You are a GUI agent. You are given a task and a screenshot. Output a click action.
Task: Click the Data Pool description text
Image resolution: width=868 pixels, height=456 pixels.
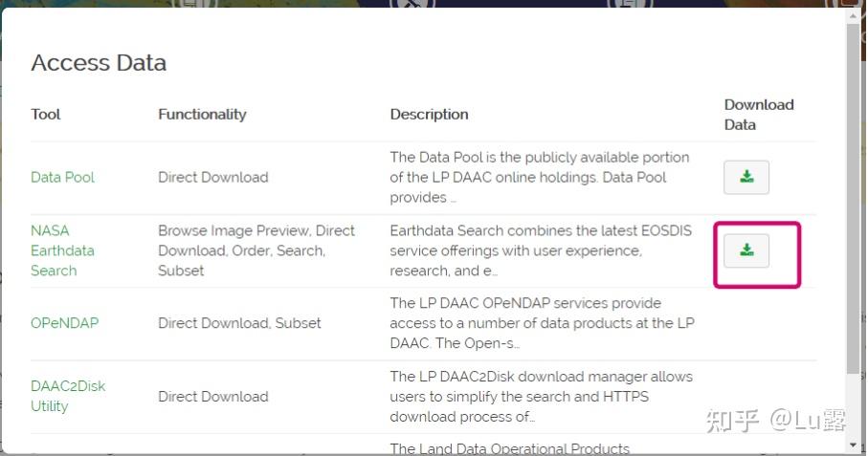tap(540, 177)
